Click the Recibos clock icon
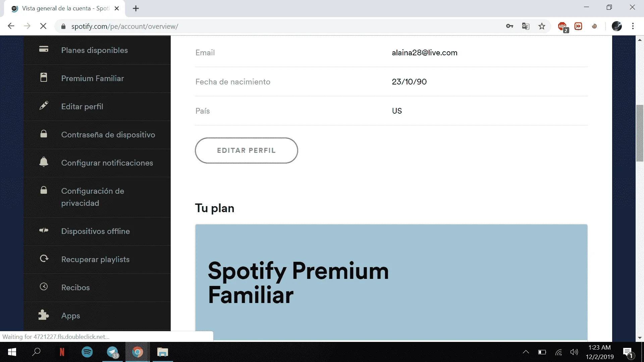The height and width of the screenshot is (362, 644). click(44, 287)
